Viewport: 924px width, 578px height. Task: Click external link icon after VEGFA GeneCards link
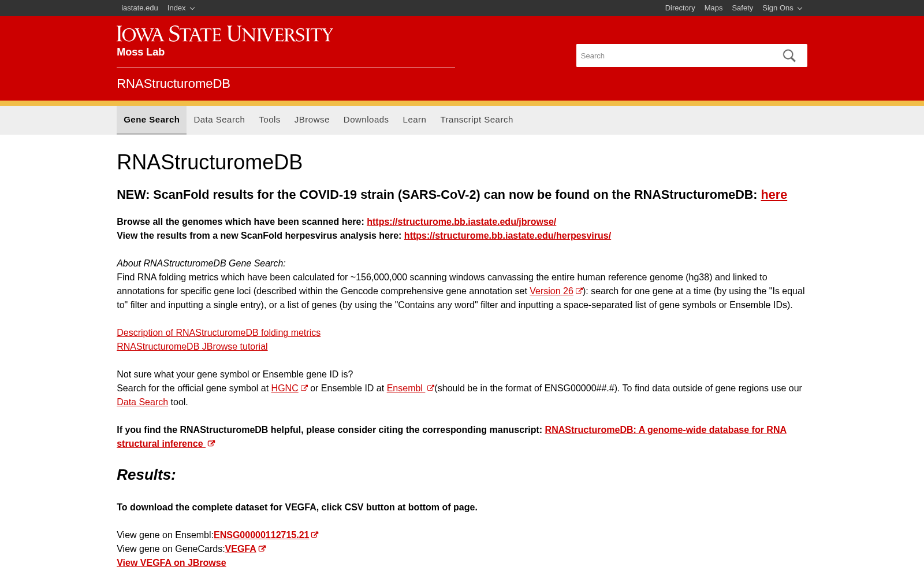point(262,549)
